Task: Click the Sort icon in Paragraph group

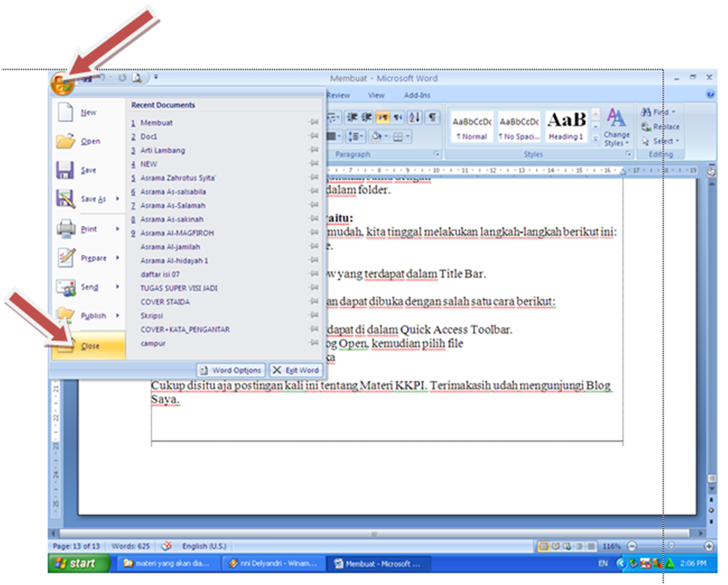Action: coord(413,117)
